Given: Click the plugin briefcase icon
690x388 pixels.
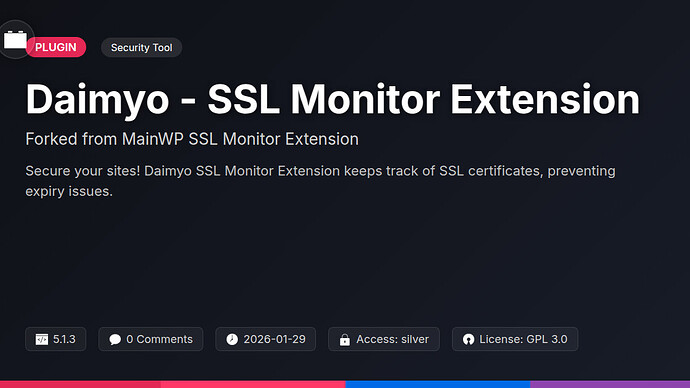Looking at the screenshot, I should 15,40.
